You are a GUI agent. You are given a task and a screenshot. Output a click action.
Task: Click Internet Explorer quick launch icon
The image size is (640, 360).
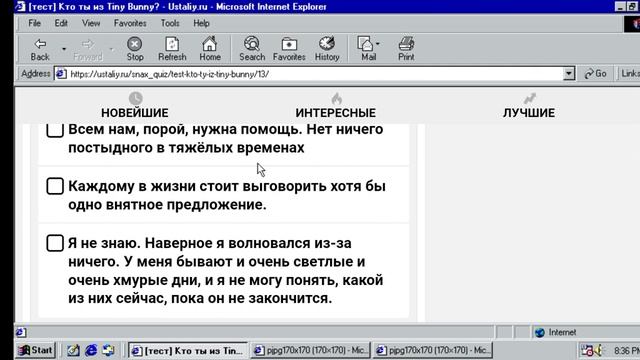pyautogui.click(x=91, y=350)
